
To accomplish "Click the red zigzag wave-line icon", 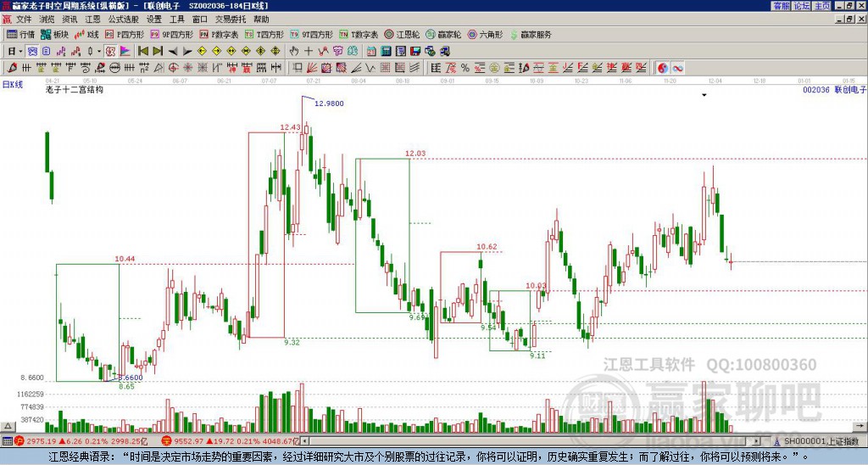I will coord(323,51).
